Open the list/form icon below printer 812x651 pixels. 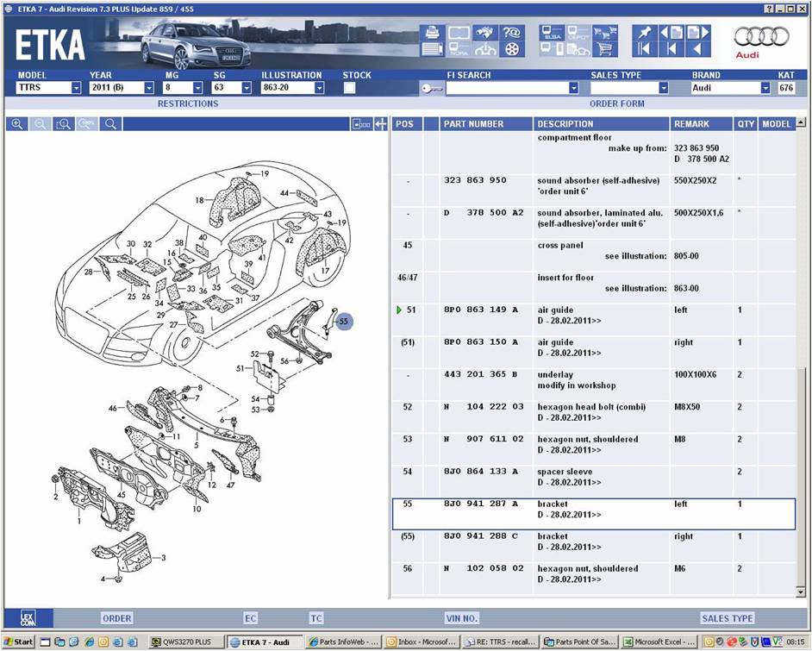point(432,50)
